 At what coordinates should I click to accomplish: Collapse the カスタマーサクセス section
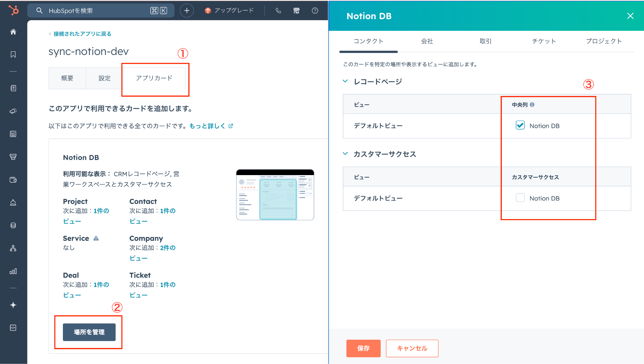[345, 154]
